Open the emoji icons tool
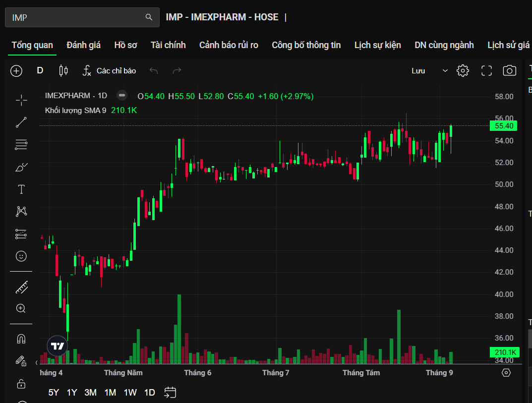This screenshot has height=403, width=532. [21, 256]
